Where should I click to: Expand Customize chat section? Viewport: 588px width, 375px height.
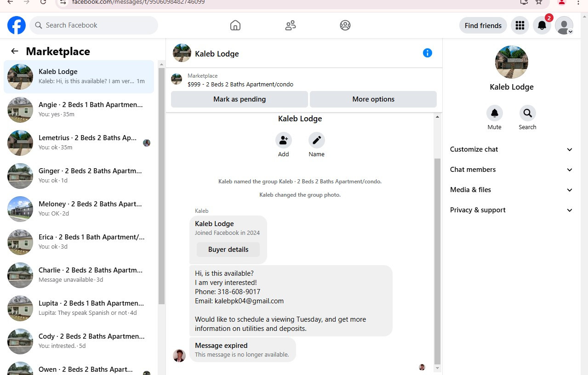512,149
